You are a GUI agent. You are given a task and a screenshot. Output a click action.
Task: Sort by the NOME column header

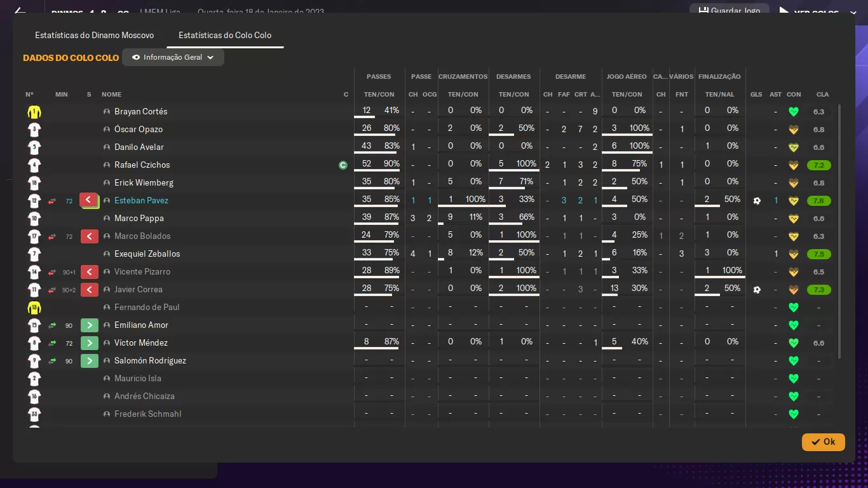click(111, 95)
